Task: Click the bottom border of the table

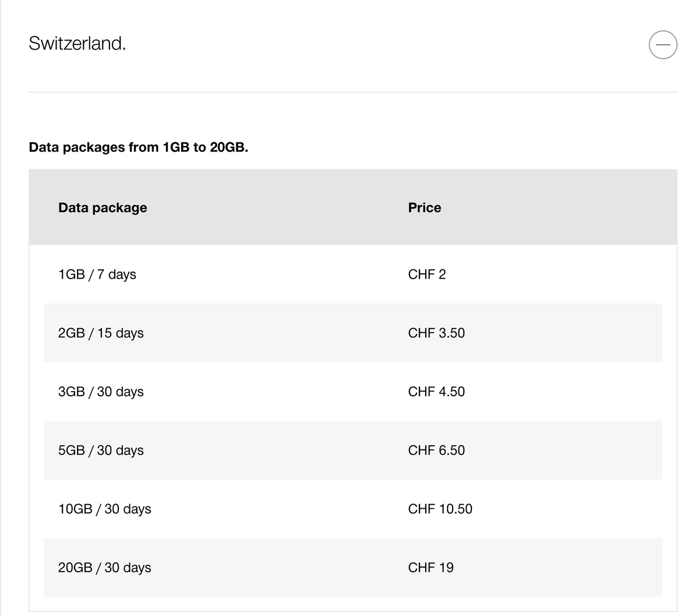Action: tap(353, 611)
